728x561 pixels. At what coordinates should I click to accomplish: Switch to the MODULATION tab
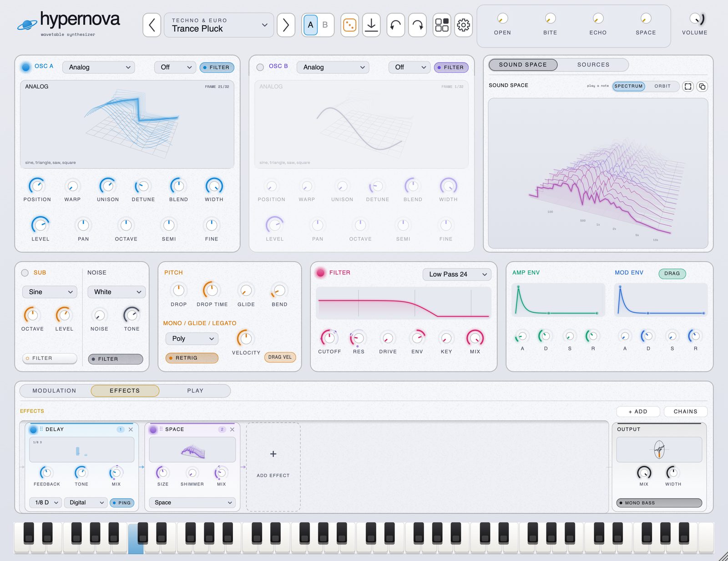(x=54, y=391)
